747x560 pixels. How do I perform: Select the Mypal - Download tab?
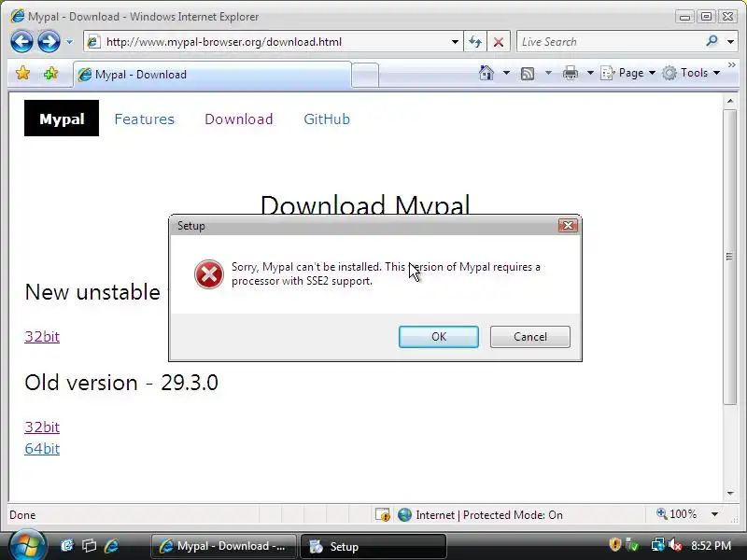tap(212, 75)
